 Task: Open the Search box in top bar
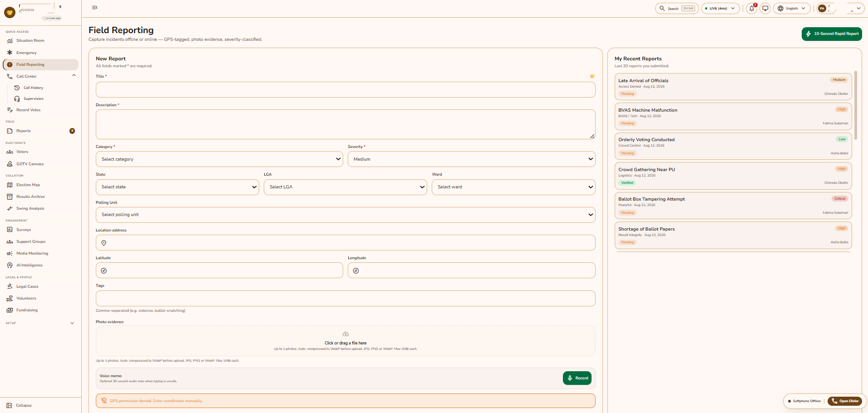tap(677, 9)
